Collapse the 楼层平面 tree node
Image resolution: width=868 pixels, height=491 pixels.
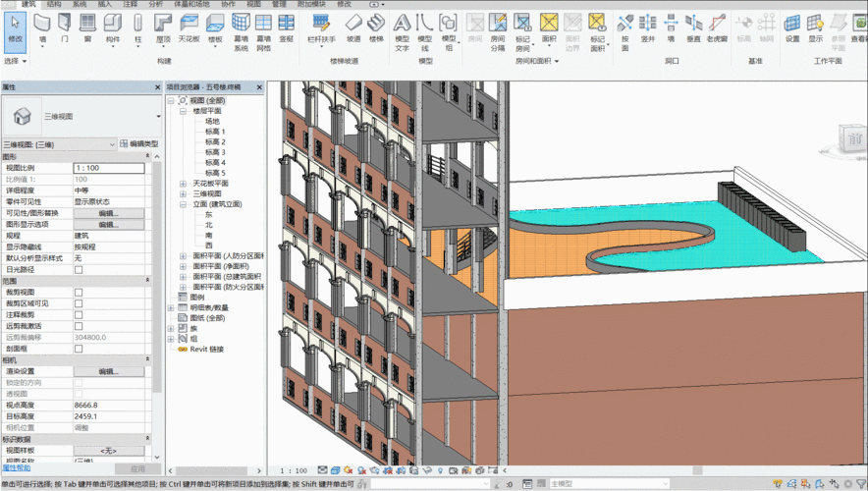pyautogui.click(x=183, y=111)
